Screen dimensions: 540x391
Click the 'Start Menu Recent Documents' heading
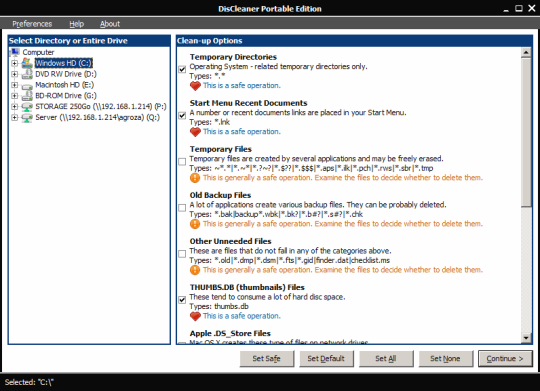tap(248, 103)
